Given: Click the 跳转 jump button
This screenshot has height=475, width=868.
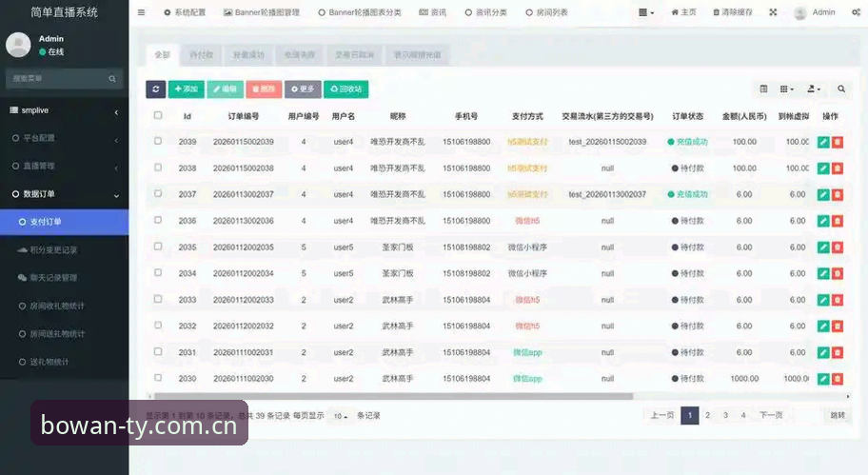Looking at the screenshot, I should point(838,415).
